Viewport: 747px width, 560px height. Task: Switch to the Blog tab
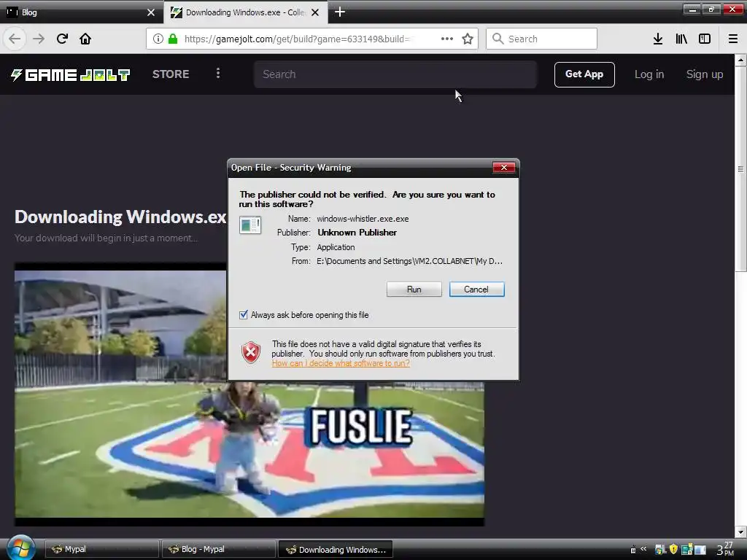click(x=81, y=12)
